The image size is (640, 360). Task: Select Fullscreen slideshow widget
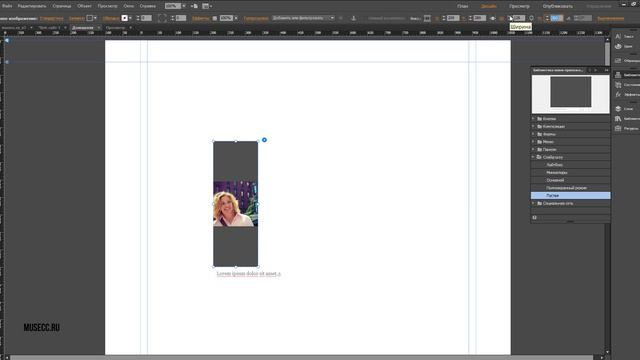[567, 188]
